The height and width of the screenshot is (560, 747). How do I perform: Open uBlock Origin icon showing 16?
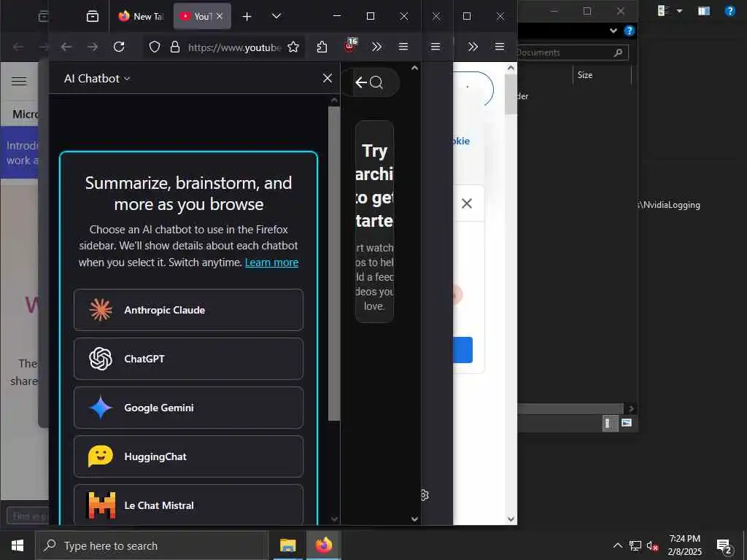tap(350, 46)
